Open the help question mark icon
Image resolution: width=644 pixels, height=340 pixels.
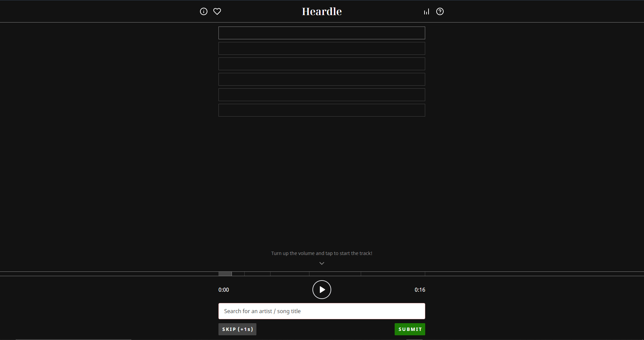[440, 11]
